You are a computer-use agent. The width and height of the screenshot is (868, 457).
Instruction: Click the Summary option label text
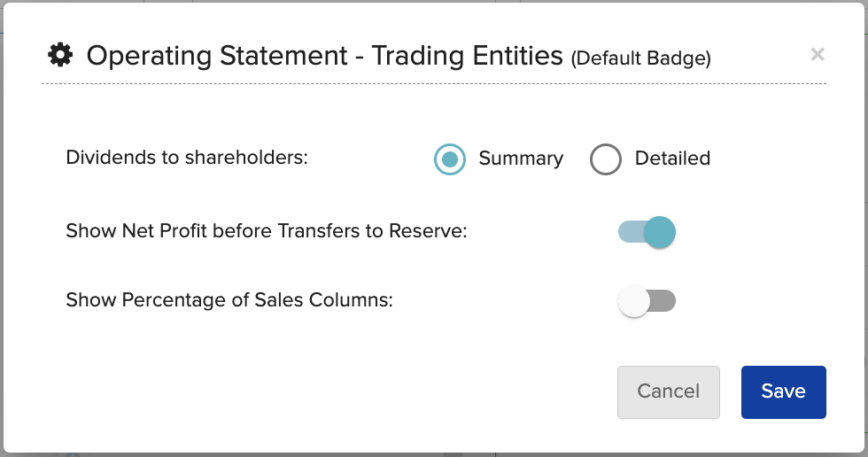tap(521, 159)
